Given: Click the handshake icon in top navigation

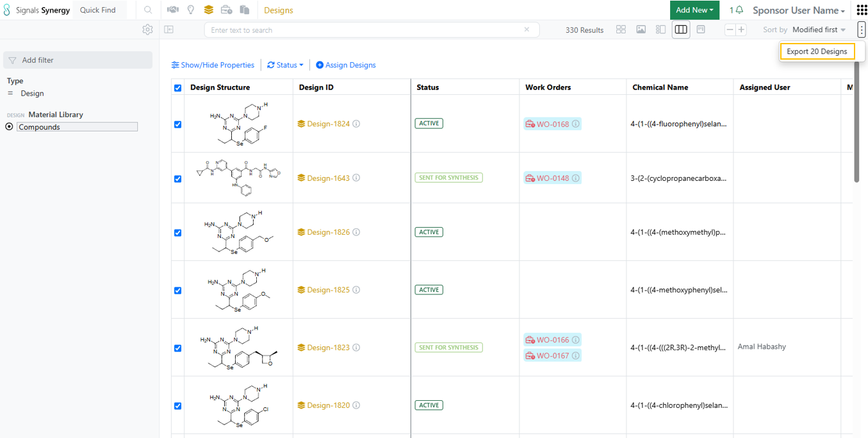Looking at the screenshot, I should point(173,10).
